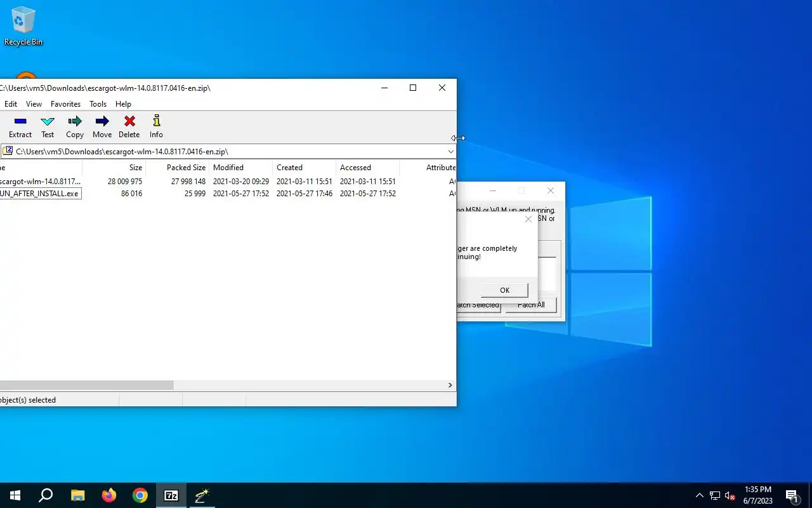Click the horizontal scrollbar thumb in 7-Zip
Screen dimensions: 812x508
tap(86, 385)
